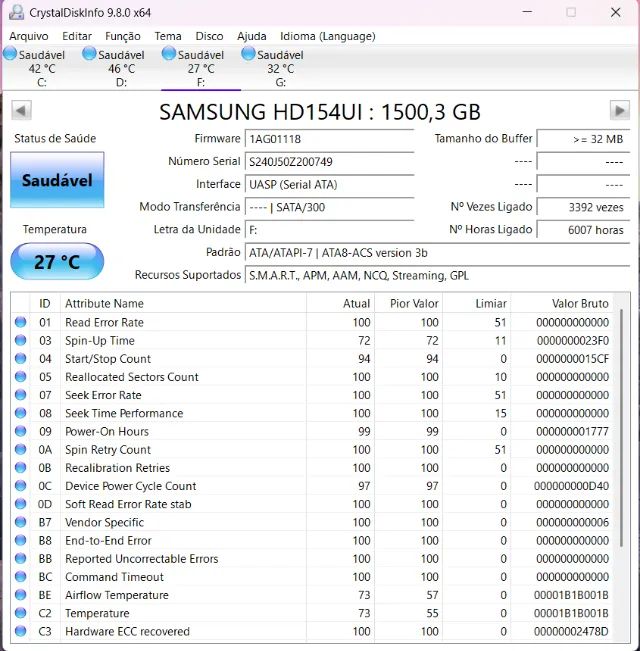
Task: Click status orb for Airflow Temperature
Action: point(20,595)
